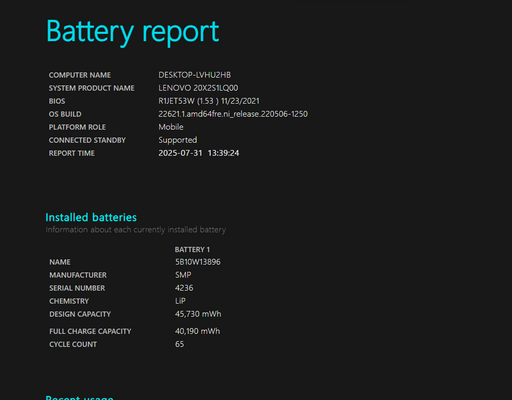Select battery name 5B10W13896
Viewport: 512px width, 400px height.
198,262
